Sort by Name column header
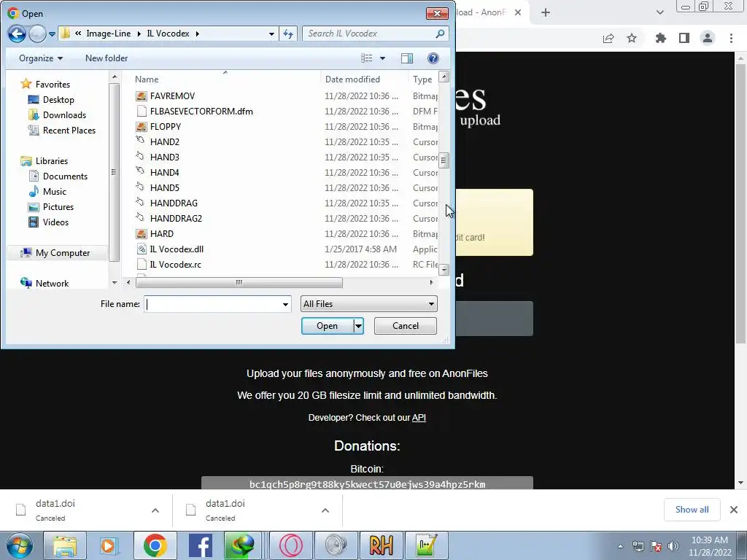 [x=147, y=79]
